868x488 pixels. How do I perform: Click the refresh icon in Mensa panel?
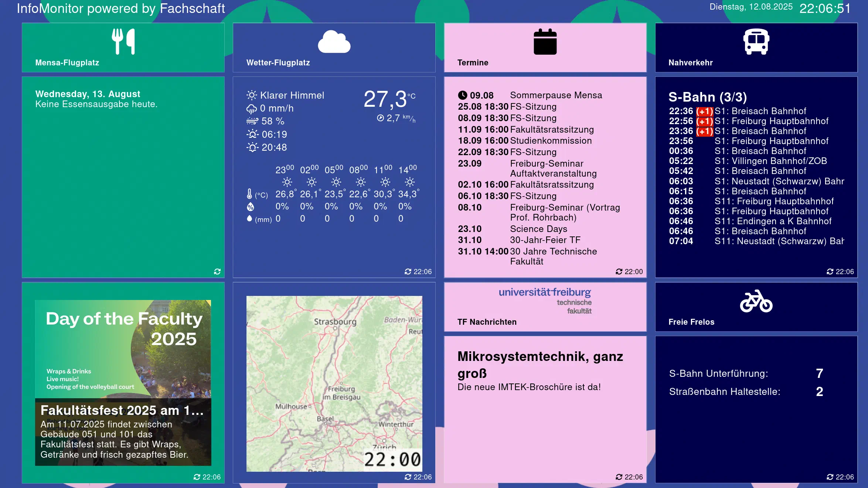(x=217, y=272)
